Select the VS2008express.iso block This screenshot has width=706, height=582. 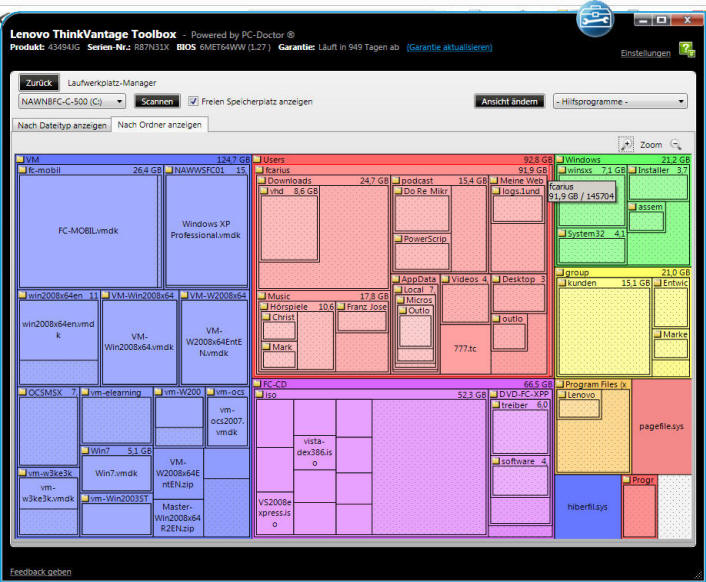pyautogui.click(x=275, y=512)
